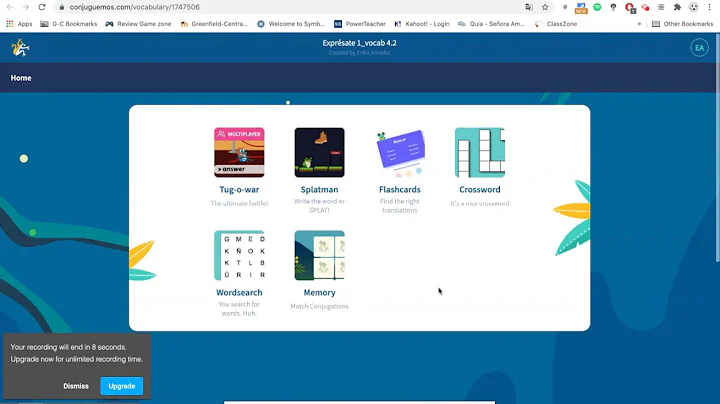Open the ClassZone bookmark
The image size is (720, 404).
[x=556, y=24]
